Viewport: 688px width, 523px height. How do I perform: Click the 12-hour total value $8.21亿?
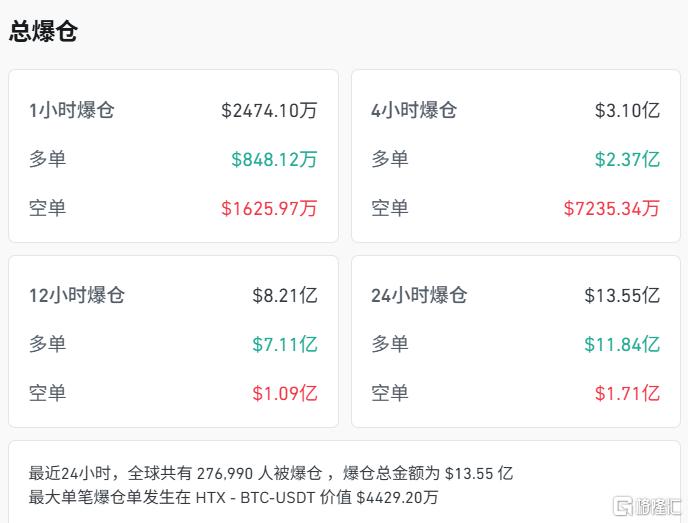pos(285,295)
